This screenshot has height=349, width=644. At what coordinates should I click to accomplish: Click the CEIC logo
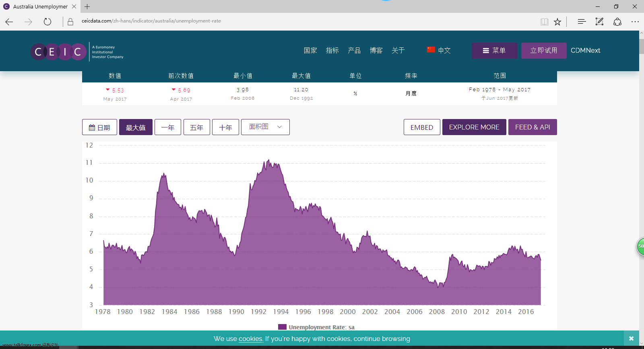pyautogui.click(x=77, y=51)
